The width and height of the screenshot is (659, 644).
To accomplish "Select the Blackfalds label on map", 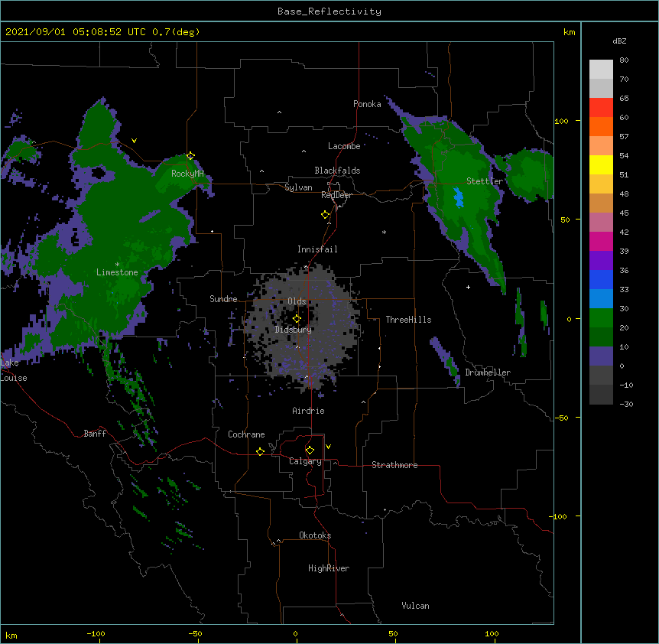I will [x=337, y=171].
